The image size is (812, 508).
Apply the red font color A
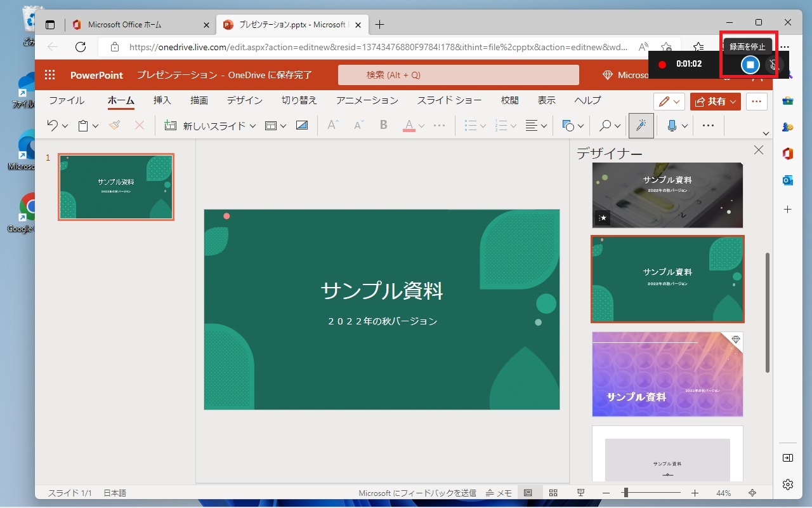coord(409,126)
